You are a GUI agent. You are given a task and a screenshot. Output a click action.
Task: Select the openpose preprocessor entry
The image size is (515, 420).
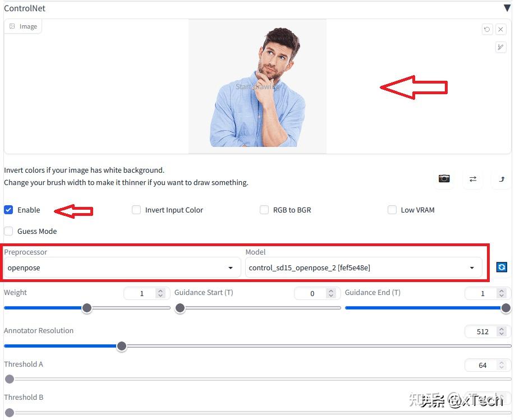(24, 267)
